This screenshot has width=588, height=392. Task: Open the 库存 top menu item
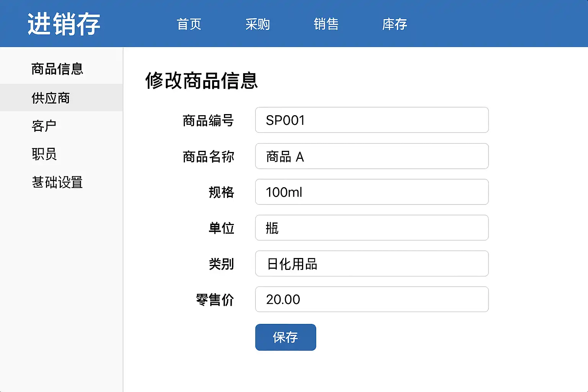tap(394, 24)
